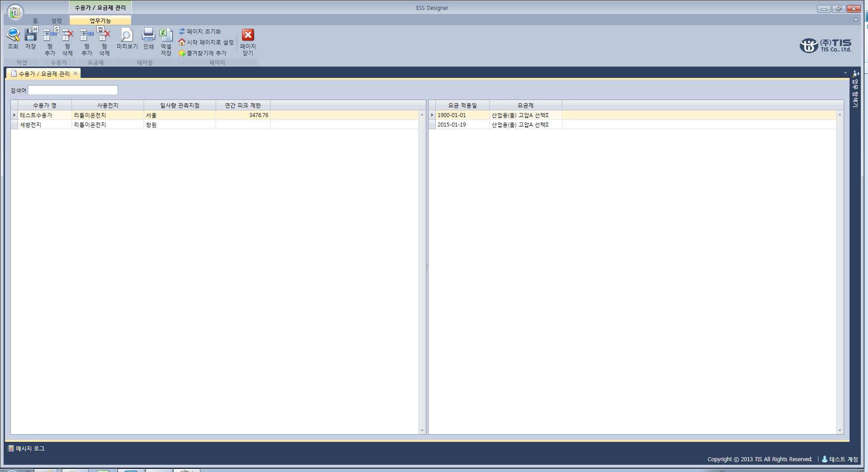Switch to the 설정 ribbon tab
Screen dimensions: 868x472
(x=56, y=21)
